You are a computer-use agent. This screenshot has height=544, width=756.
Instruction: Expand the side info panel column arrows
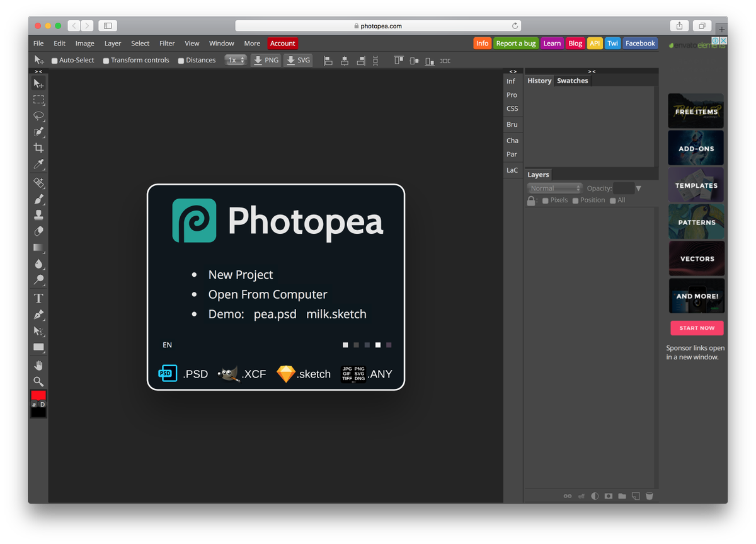[x=513, y=72]
